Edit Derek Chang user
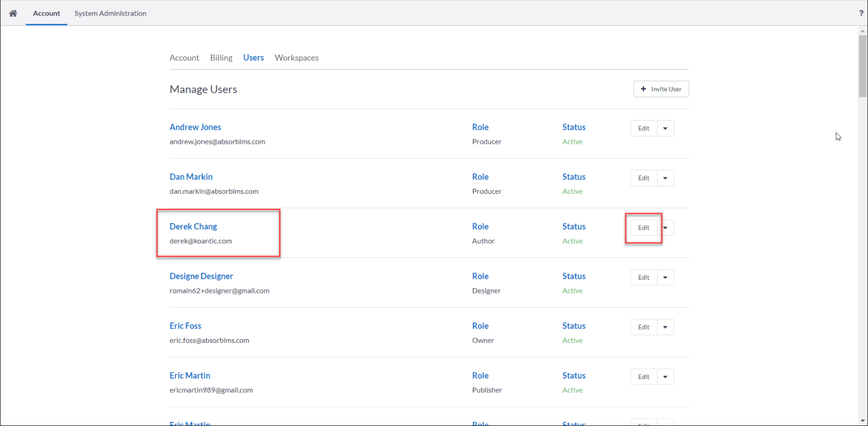 coord(644,228)
